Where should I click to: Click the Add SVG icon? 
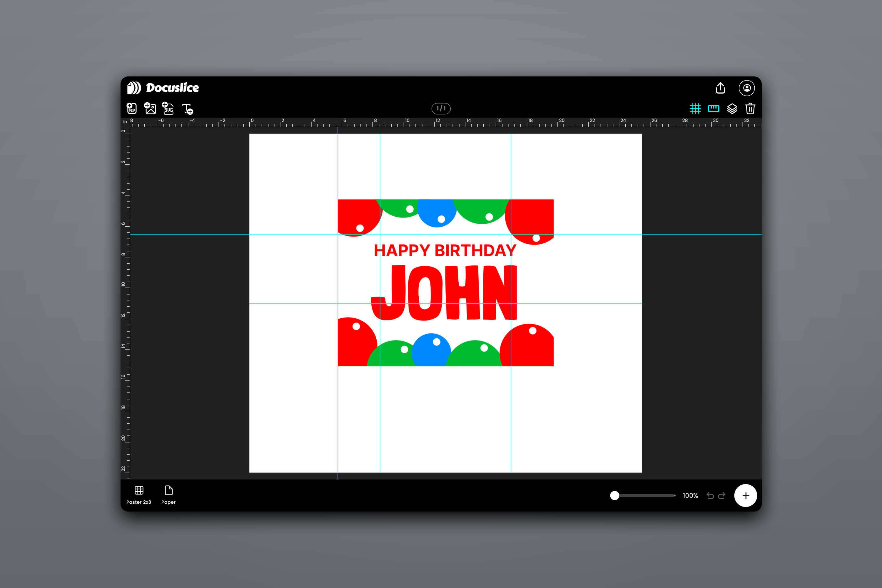pos(168,108)
